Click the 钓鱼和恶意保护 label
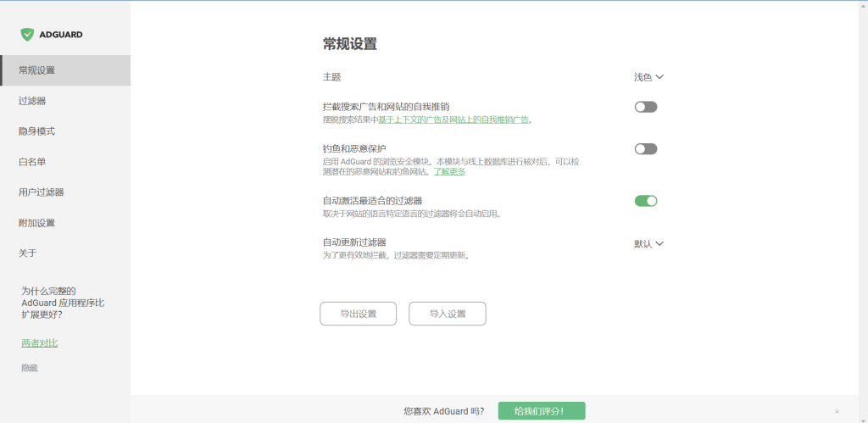Screen dimensions: 868x423 [x=354, y=148]
